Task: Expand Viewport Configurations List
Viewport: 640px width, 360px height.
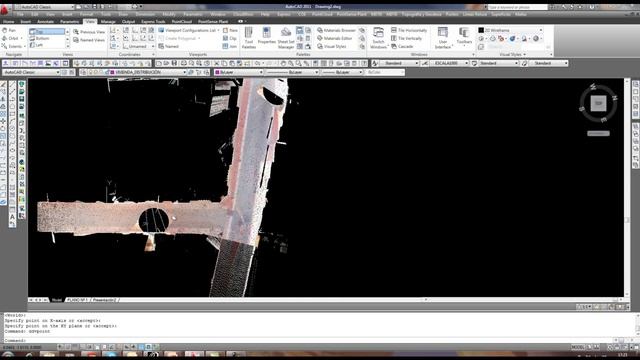Action: (x=189, y=30)
